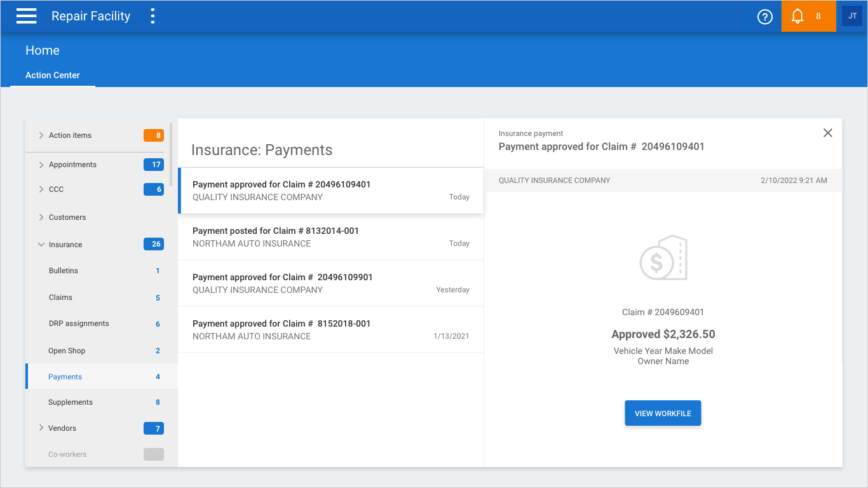Viewport: 868px width, 488px height.
Task: Click the View Workfile button
Action: [663, 414]
